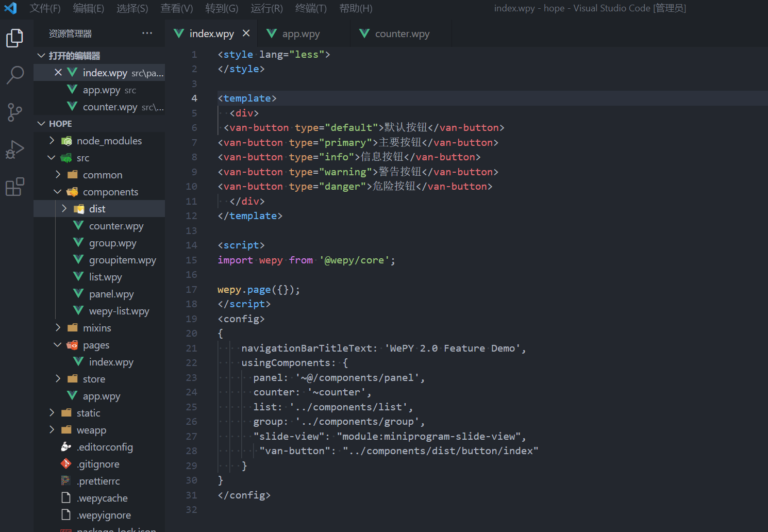Click the pages folder icon
The width and height of the screenshot is (768, 532).
coord(73,345)
